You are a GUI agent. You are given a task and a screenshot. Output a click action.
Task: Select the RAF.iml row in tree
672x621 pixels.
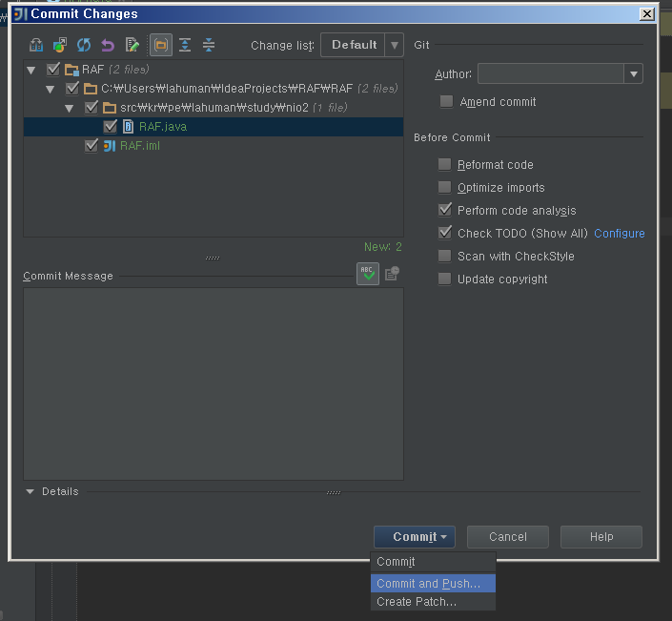click(x=214, y=146)
